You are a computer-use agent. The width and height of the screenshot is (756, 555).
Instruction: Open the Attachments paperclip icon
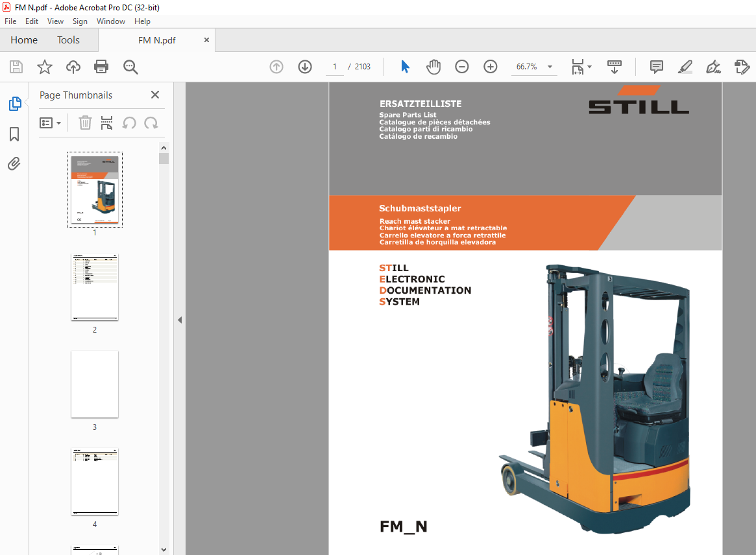pos(14,164)
